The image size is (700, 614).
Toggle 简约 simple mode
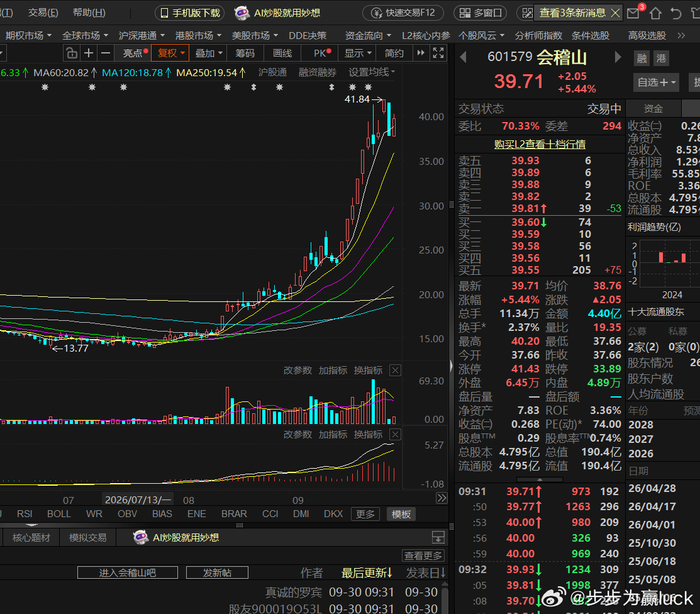point(394,53)
